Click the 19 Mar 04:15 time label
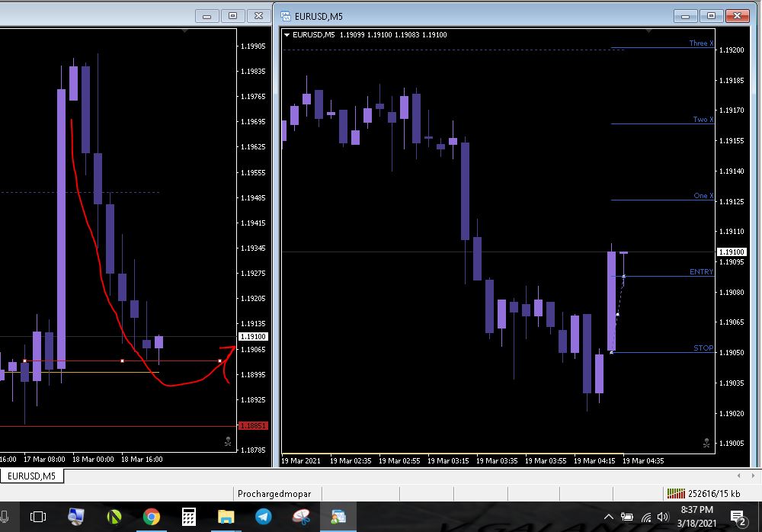This screenshot has height=532, width=762. point(594,460)
